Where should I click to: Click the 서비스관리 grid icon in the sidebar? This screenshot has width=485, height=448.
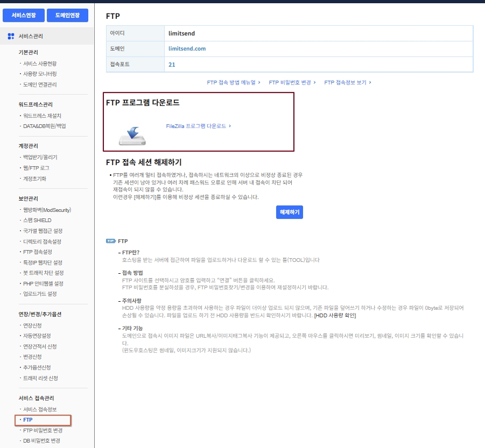click(11, 37)
